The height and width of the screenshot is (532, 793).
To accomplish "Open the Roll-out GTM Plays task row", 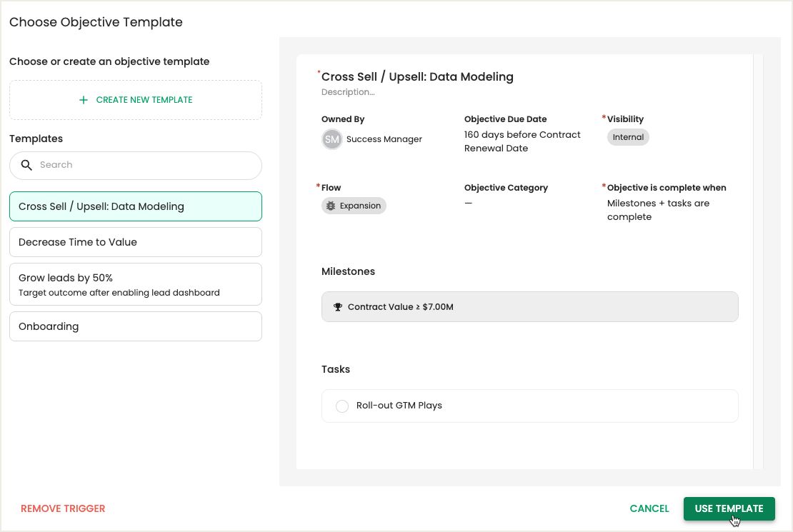I will pos(529,406).
